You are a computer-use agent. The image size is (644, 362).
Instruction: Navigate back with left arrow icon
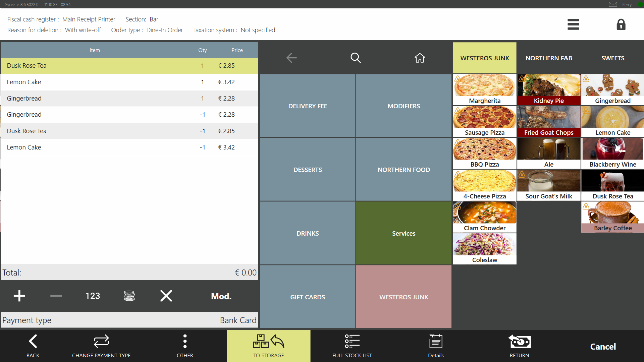click(x=291, y=58)
